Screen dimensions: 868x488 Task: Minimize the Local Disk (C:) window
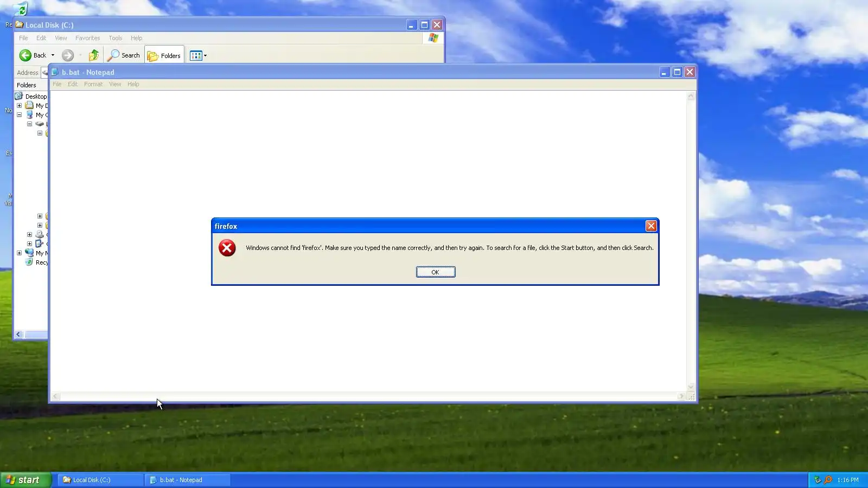(412, 25)
